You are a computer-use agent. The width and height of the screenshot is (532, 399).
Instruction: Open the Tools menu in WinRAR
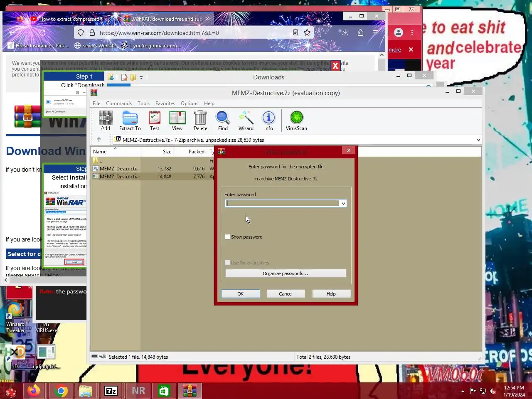click(x=144, y=103)
